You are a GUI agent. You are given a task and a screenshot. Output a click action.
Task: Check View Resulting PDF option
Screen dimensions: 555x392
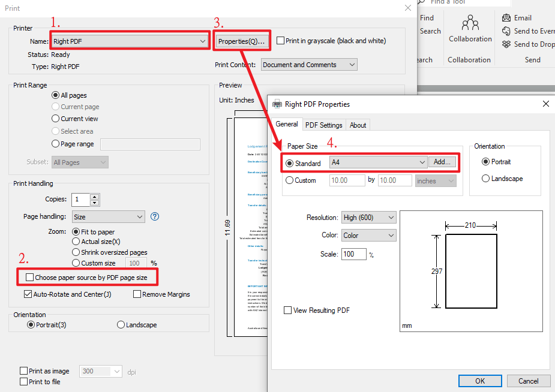pyautogui.click(x=288, y=310)
